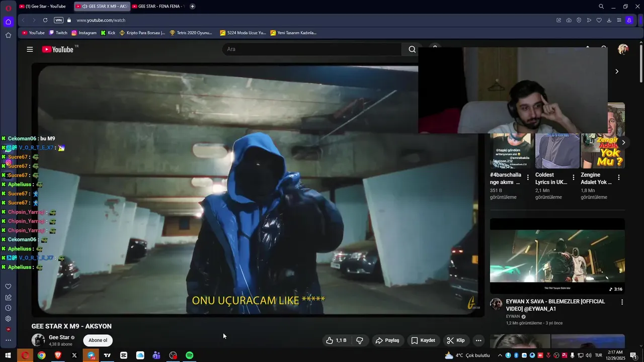
Task: Open the Instagram bookmark in bookmarks bar
Action: (84, 33)
